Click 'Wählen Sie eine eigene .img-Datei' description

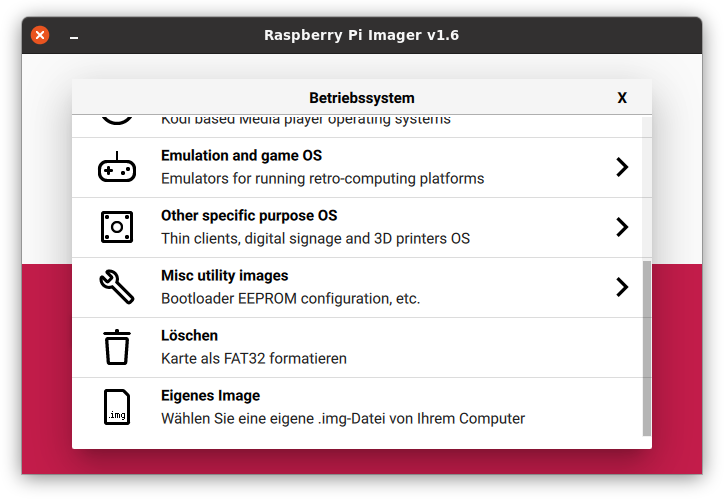coord(343,419)
